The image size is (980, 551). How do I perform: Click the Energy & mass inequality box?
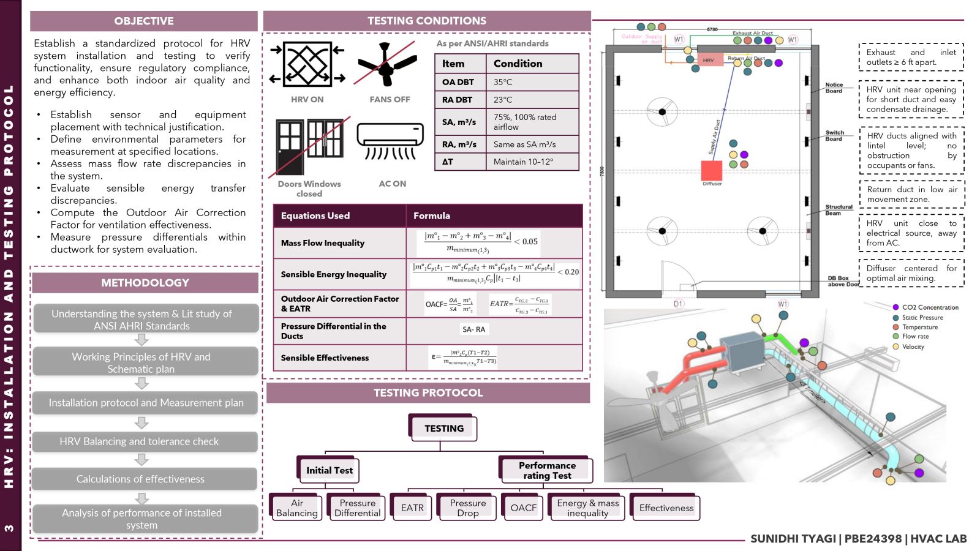point(587,508)
